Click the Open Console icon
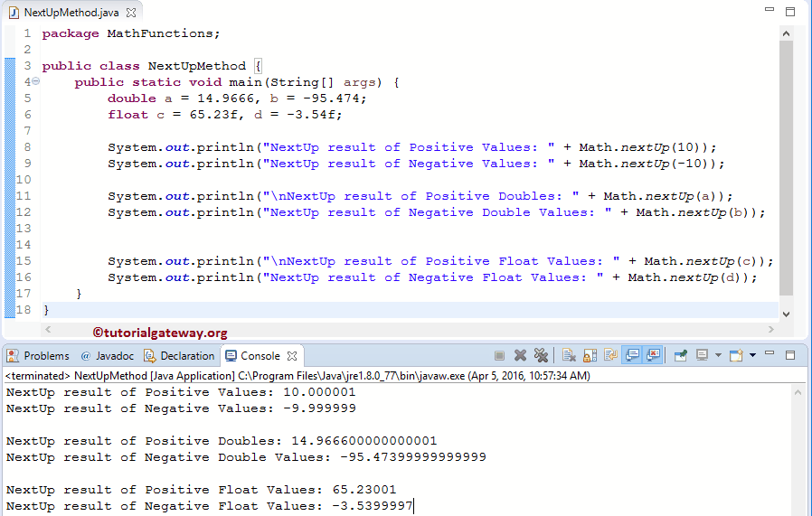The width and height of the screenshot is (812, 516). pyautogui.click(x=736, y=355)
